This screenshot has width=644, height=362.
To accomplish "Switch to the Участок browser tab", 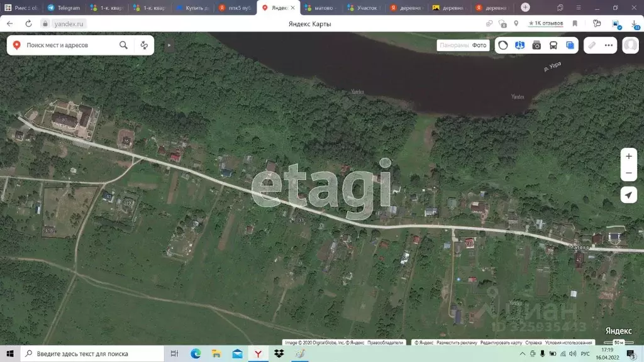I will pyautogui.click(x=364, y=8).
